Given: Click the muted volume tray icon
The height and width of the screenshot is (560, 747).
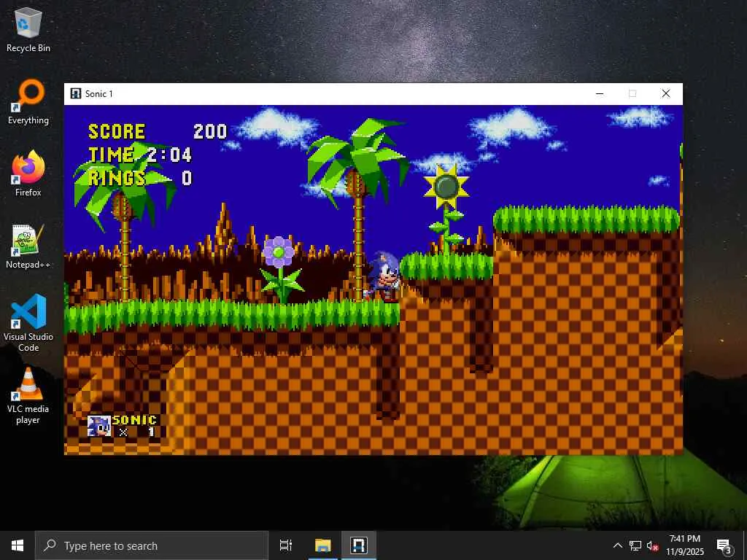Looking at the screenshot, I should coord(652,545).
